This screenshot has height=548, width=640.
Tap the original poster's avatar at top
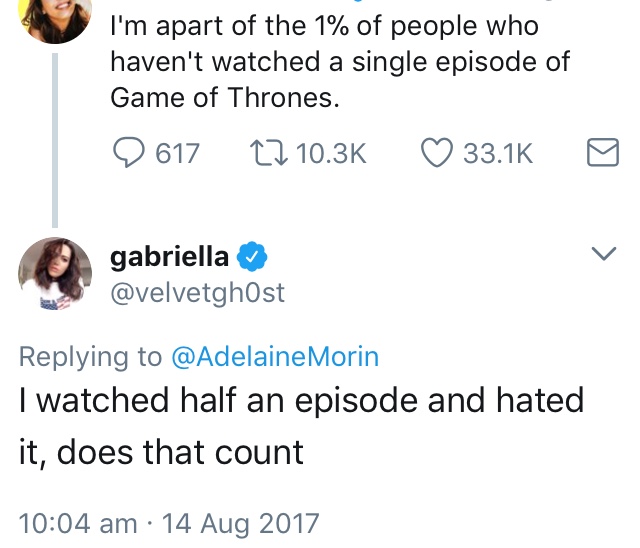pyautogui.click(x=51, y=17)
